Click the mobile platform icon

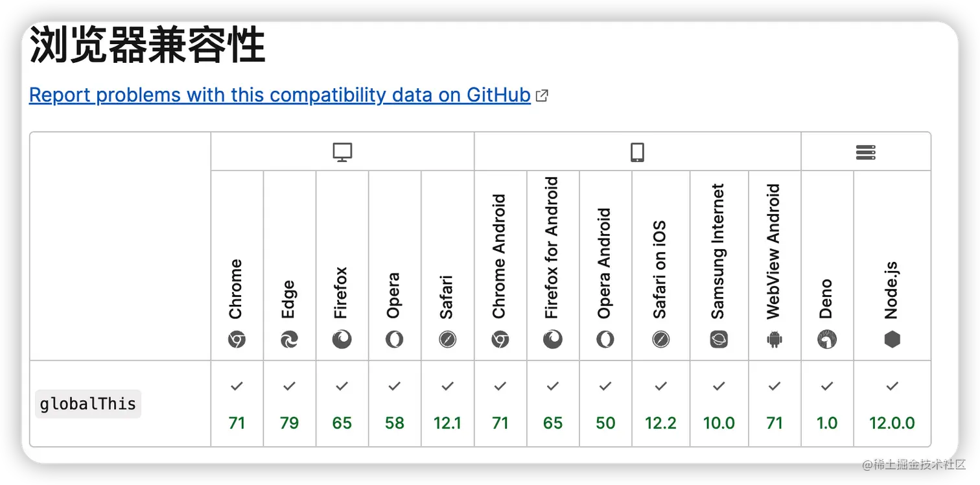pyautogui.click(x=638, y=152)
